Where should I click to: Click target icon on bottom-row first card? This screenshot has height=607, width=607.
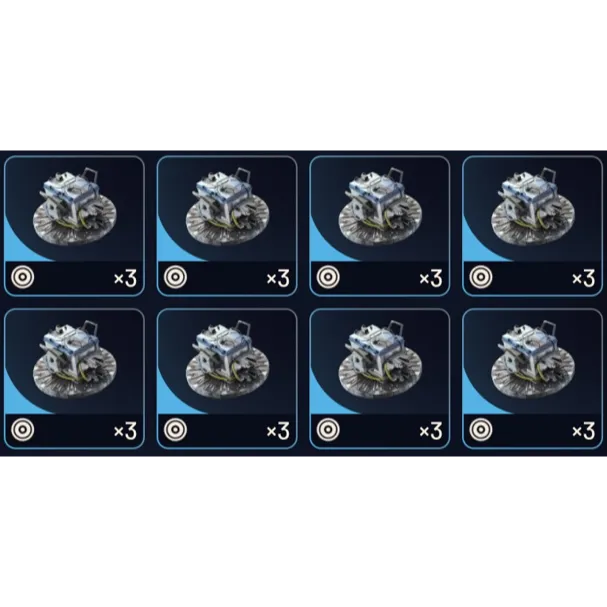22,430
